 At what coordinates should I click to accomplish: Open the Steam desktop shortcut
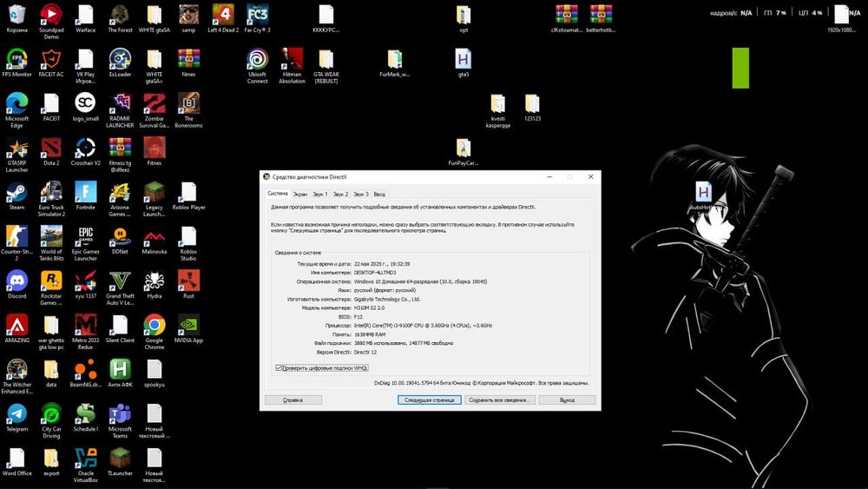click(16, 192)
